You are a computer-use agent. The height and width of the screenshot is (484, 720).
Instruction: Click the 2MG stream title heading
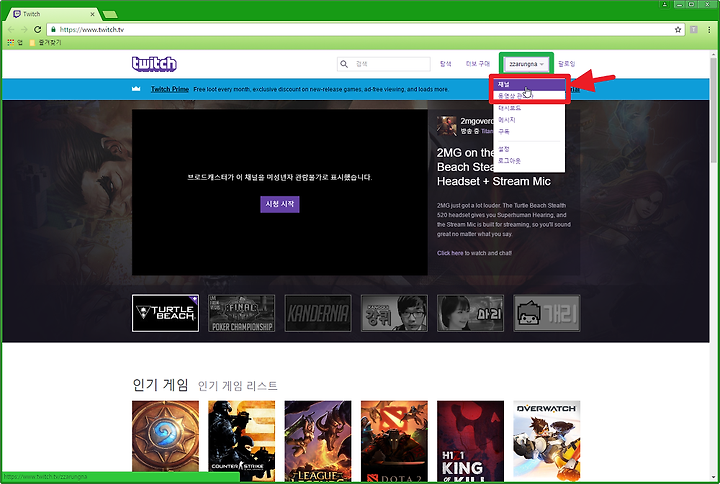[x=494, y=167]
